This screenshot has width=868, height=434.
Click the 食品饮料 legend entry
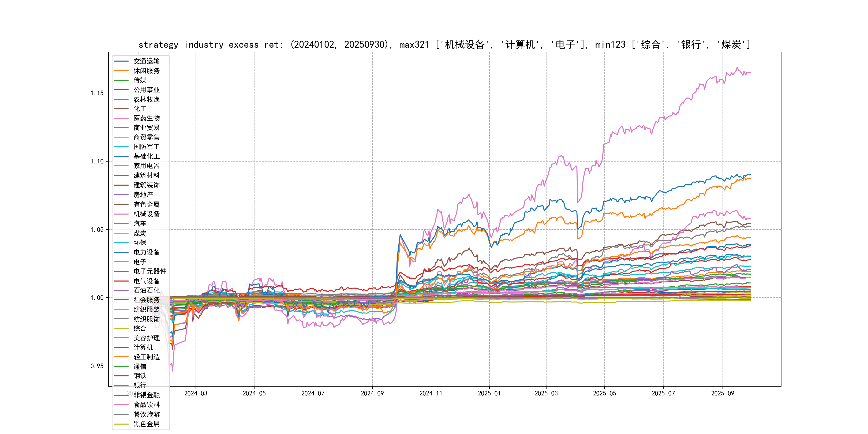(x=146, y=405)
